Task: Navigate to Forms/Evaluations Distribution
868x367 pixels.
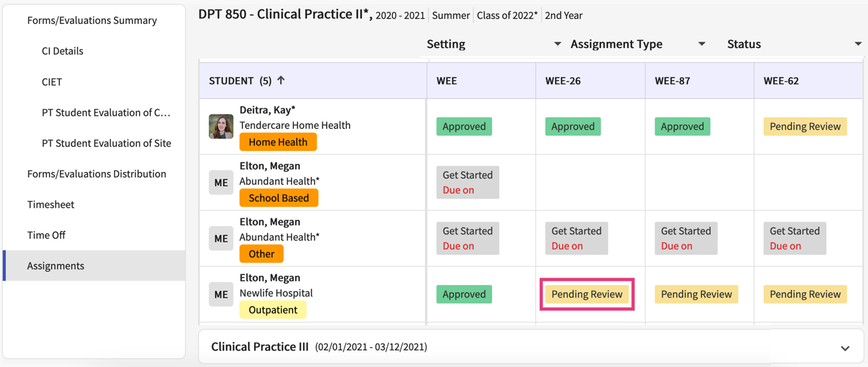Action: [x=96, y=174]
